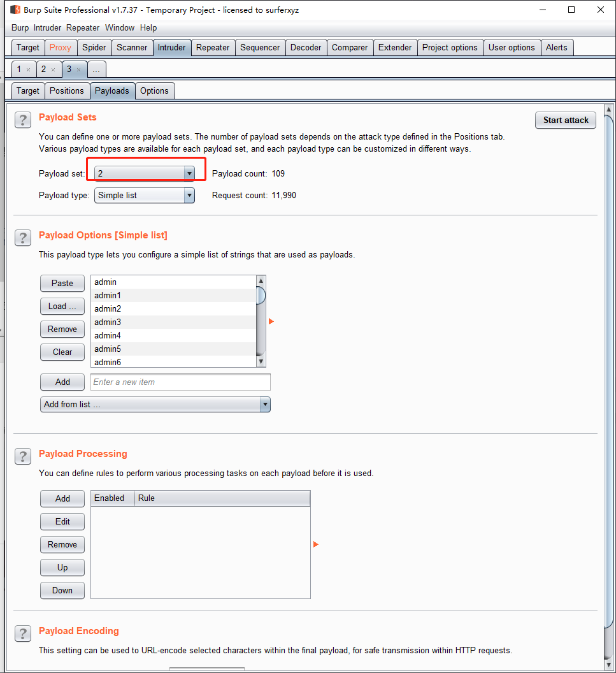The height and width of the screenshot is (673, 616).
Task: Click the Burp Suite logo in title bar
Action: pyautogui.click(x=15, y=10)
